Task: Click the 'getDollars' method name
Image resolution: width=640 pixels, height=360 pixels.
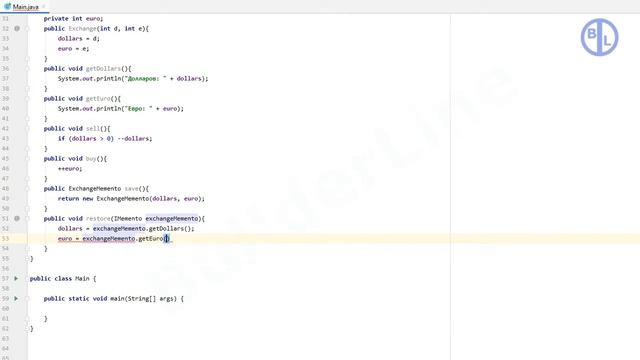Action: 103,69
